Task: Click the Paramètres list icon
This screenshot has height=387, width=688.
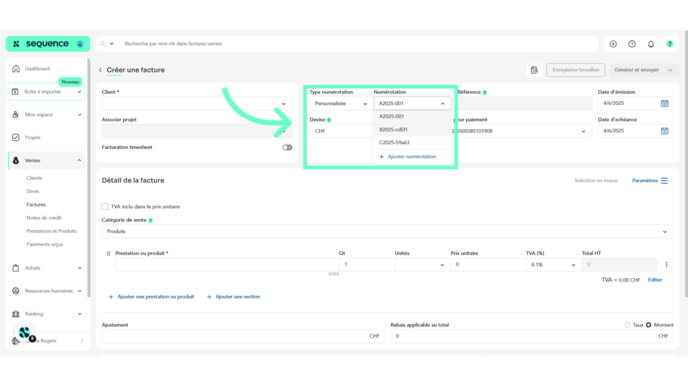Action: [664, 181]
